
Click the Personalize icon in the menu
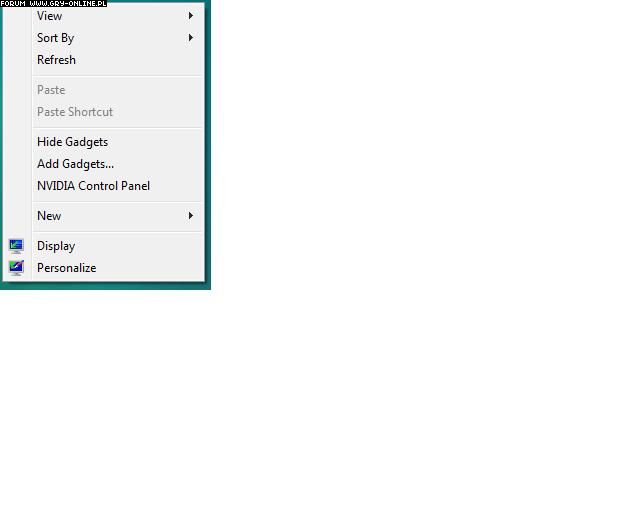(x=16, y=268)
